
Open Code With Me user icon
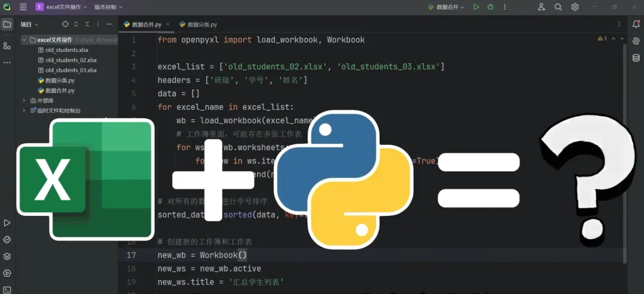(x=541, y=7)
